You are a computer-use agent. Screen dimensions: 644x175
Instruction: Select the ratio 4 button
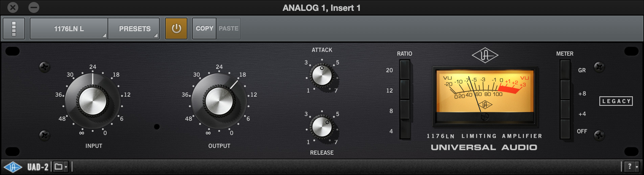(405, 129)
